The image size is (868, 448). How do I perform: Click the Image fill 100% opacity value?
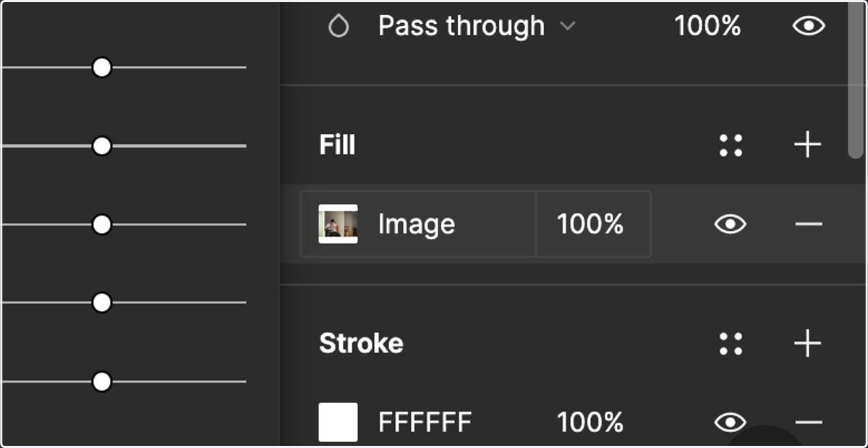click(x=590, y=224)
